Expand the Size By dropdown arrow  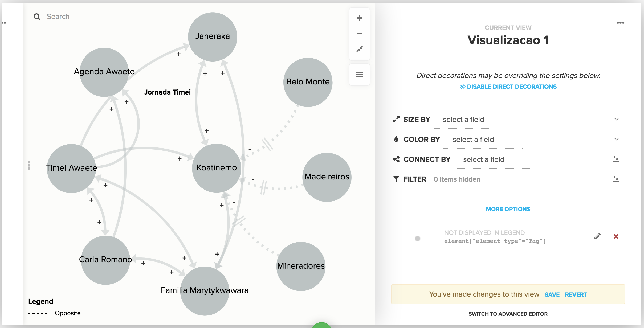(x=616, y=119)
